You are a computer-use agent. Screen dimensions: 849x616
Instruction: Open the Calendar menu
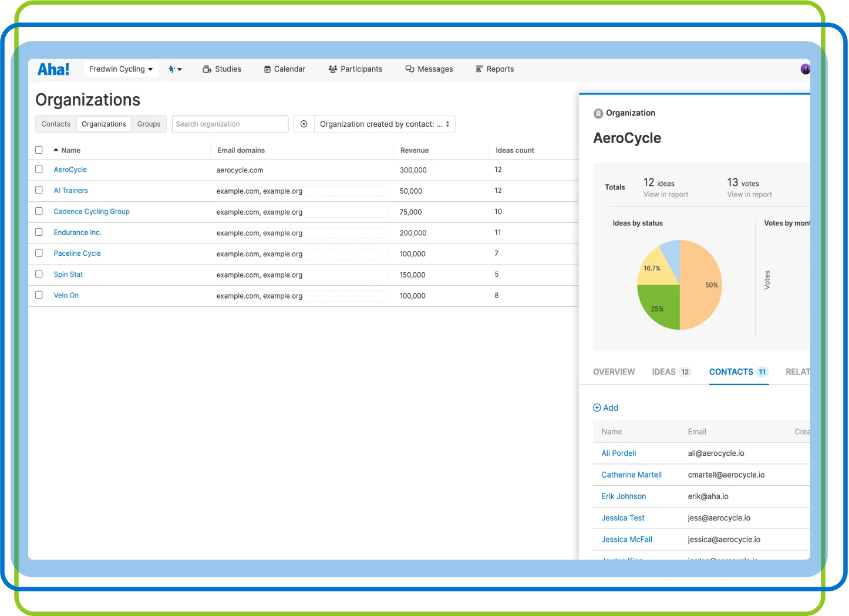pos(285,69)
